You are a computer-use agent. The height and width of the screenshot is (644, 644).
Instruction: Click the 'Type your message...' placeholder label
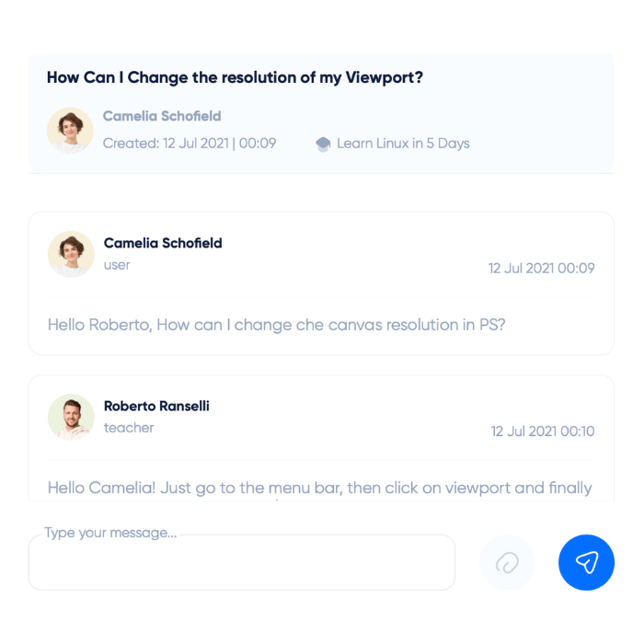(x=110, y=534)
